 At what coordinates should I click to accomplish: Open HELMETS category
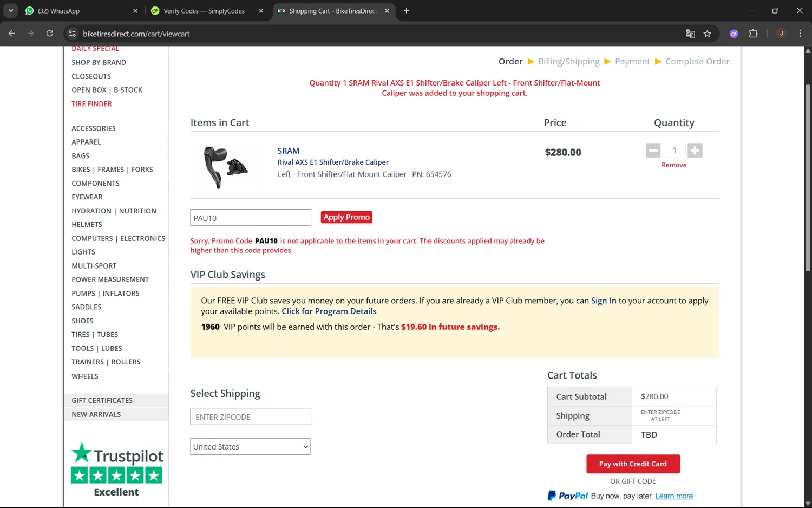coord(87,224)
